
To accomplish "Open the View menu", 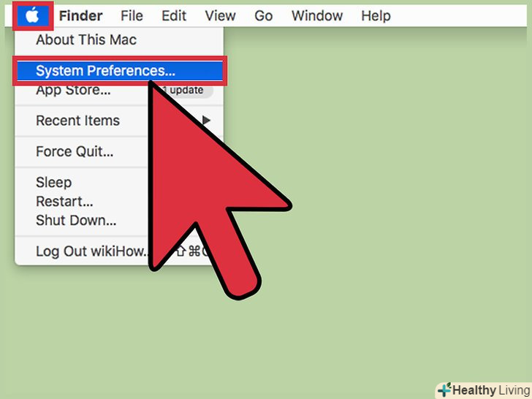I will [220, 16].
